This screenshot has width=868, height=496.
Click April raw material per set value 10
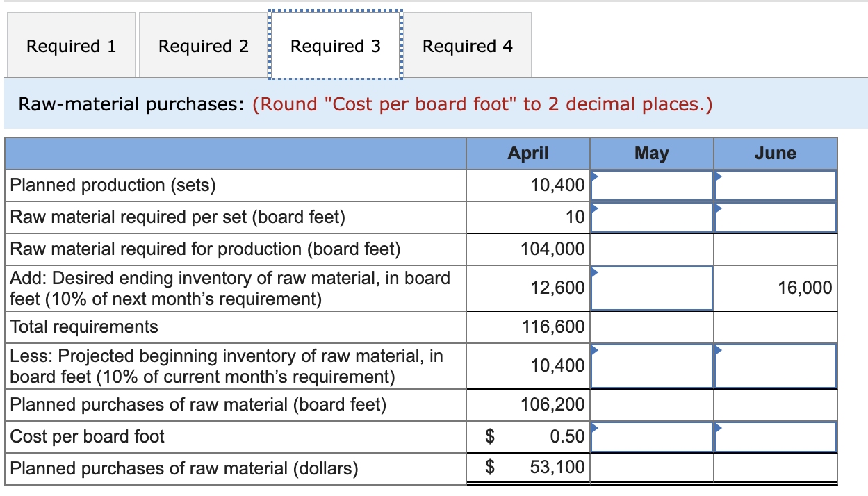pyautogui.click(x=528, y=217)
